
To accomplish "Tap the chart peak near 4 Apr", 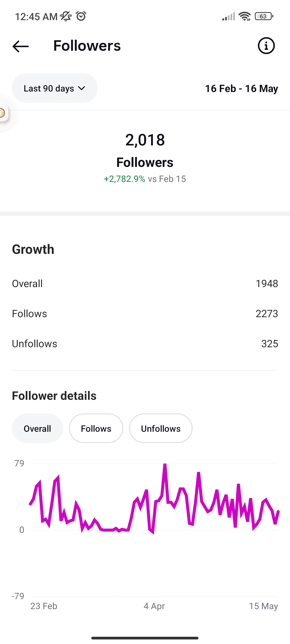I will coord(165,465).
